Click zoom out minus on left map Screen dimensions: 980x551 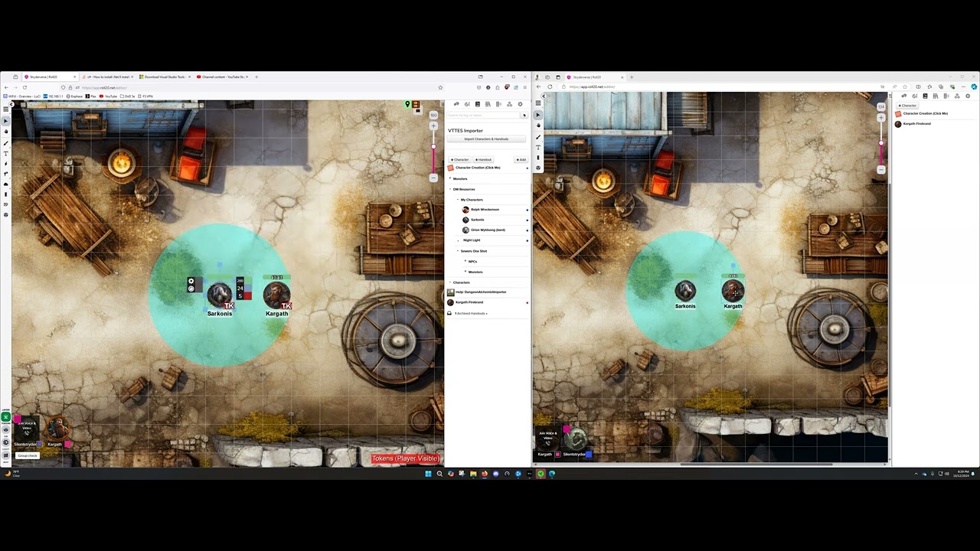433,178
